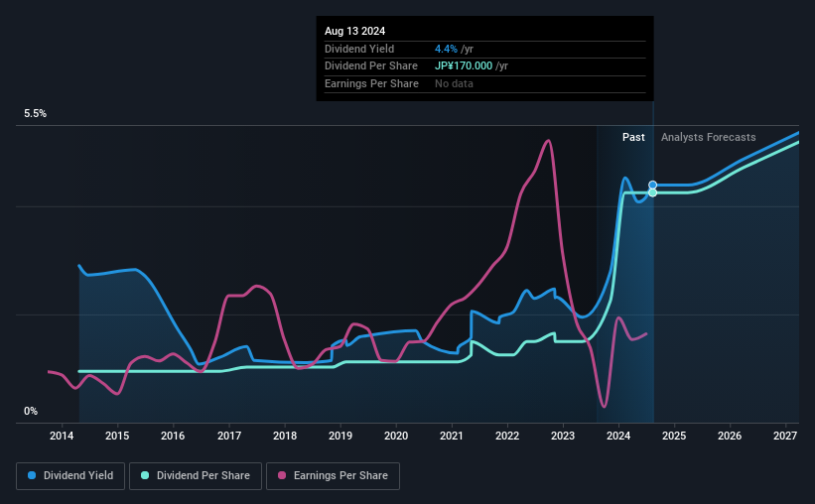
Task: Click the blue dot in Dividend Yield legend
Action: (x=32, y=475)
